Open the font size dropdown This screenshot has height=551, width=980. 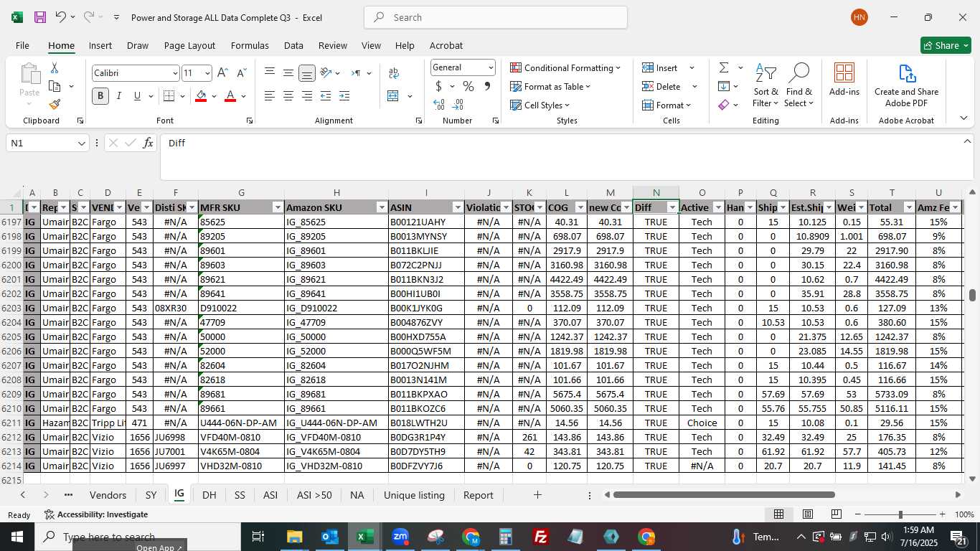[x=208, y=73]
